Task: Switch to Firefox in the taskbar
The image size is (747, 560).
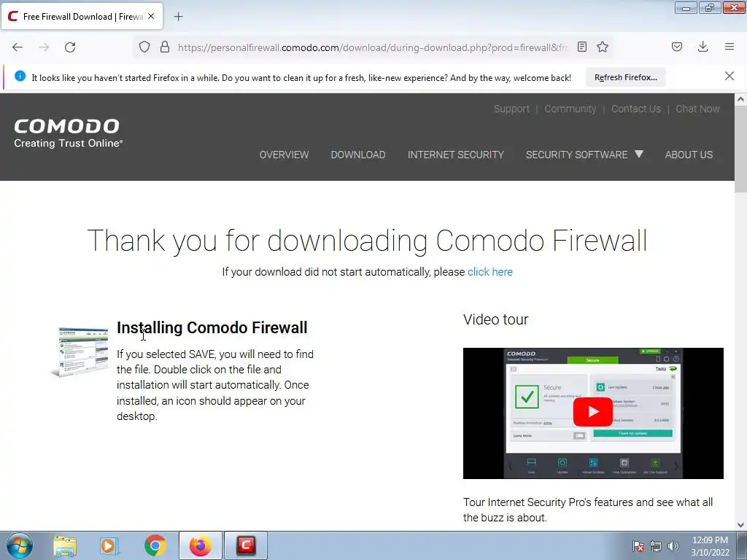Action: (x=200, y=545)
